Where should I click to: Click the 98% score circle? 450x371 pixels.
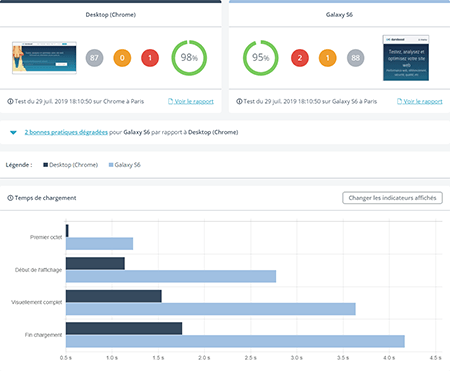(189, 58)
